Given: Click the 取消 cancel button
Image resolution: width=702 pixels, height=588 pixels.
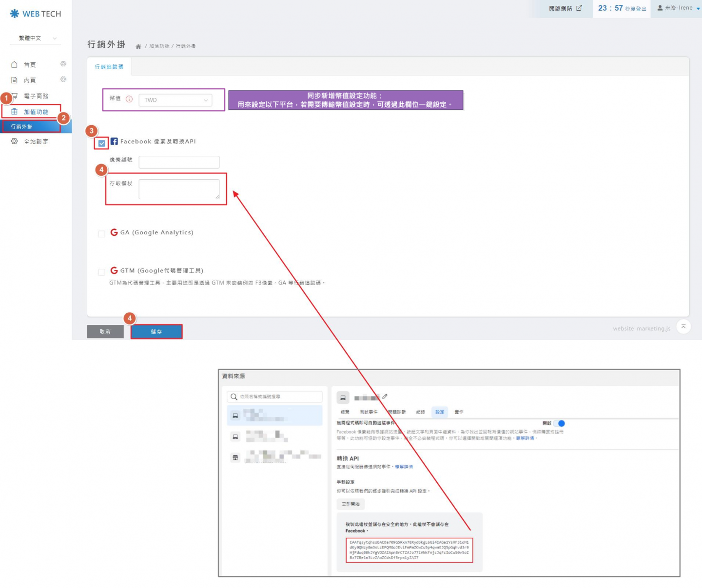Looking at the screenshot, I should tap(105, 332).
